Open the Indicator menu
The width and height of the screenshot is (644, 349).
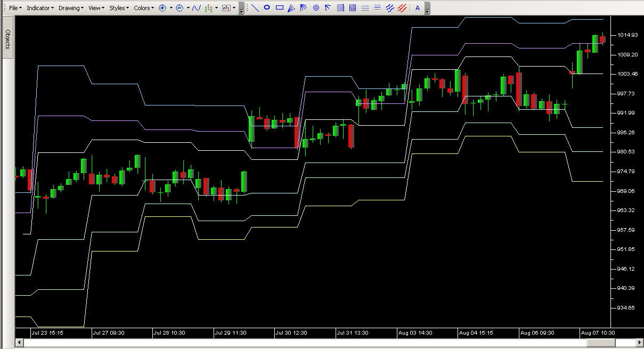coord(40,8)
